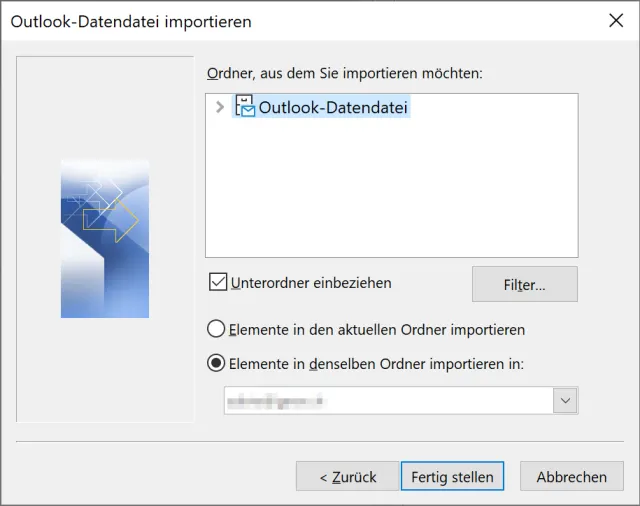This screenshot has width=640, height=506.
Task: Click the 'Unterordner einbeziehen' label text
Action: pos(310,283)
